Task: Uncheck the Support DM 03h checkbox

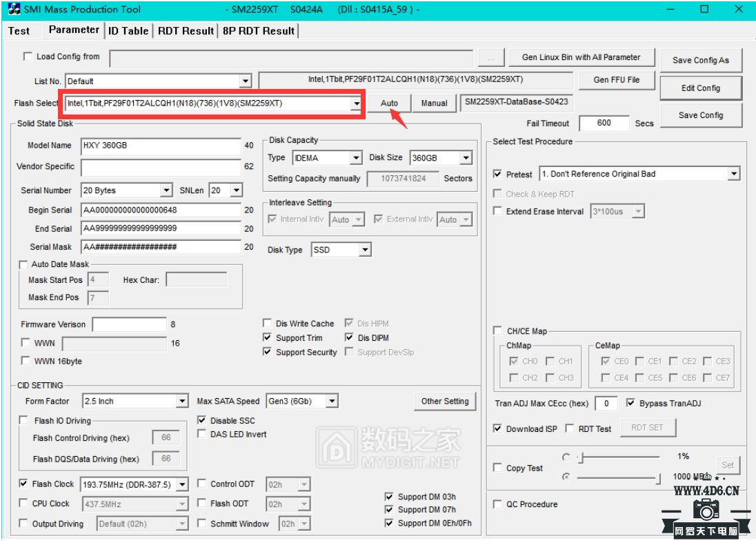Action: (x=389, y=497)
